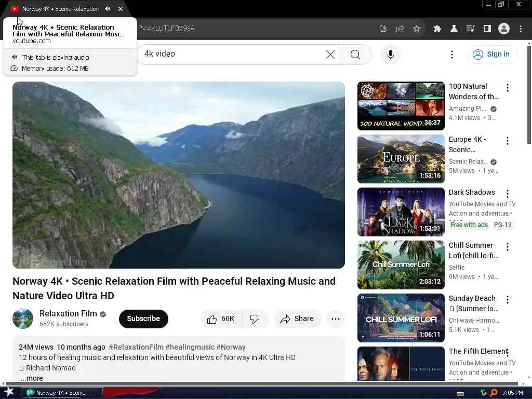Screen dimensions: 532x399
Task: Share this page via the address bar icon
Action: 400,29
